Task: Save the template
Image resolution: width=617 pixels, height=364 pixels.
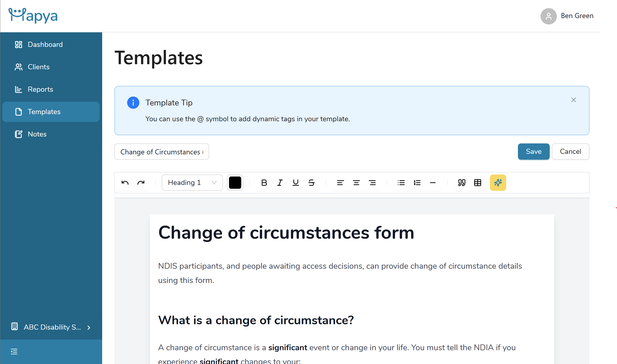Action: (x=533, y=152)
